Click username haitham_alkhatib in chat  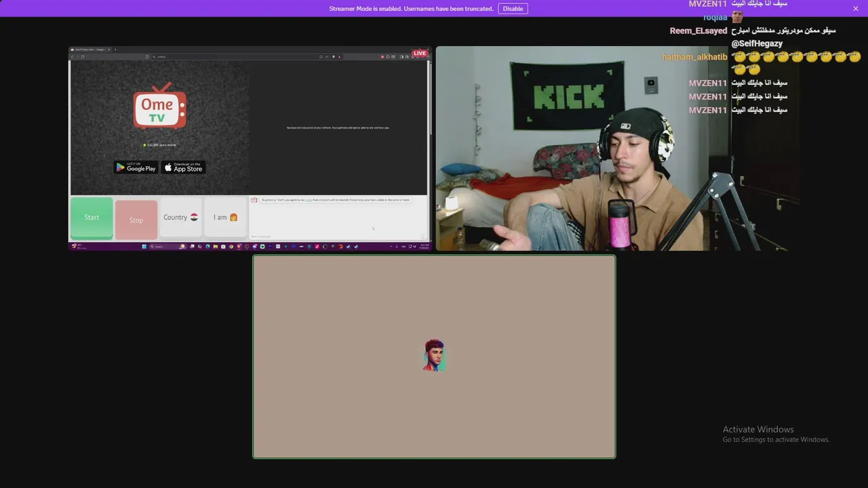pyautogui.click(x=694, y=57)
